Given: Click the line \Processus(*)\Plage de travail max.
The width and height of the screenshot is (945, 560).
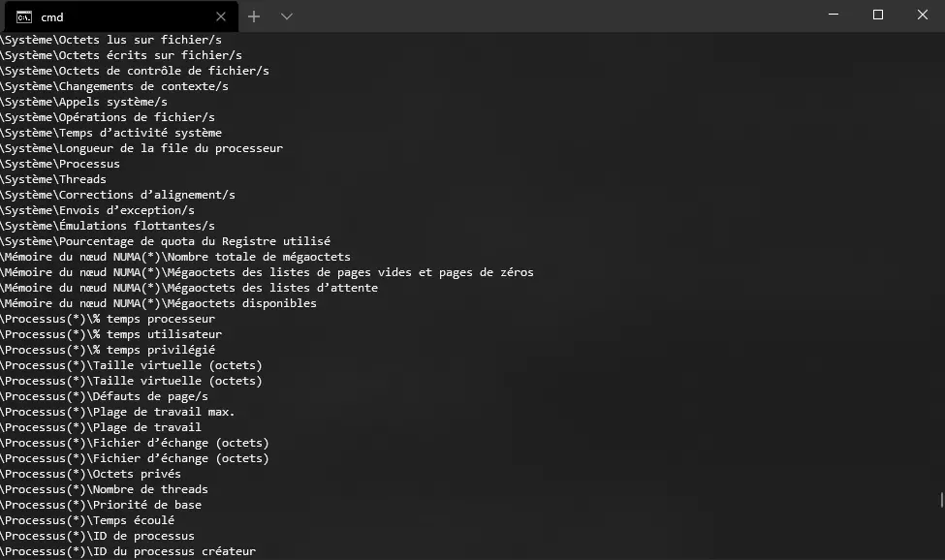Looking at the screenshot, I should [117, 412].
